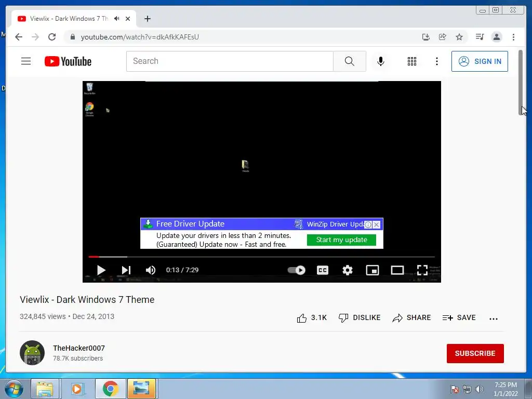Screen dimensions: 532x399
Task: Open more actions ellipsis below video
Action: point(494,318)
